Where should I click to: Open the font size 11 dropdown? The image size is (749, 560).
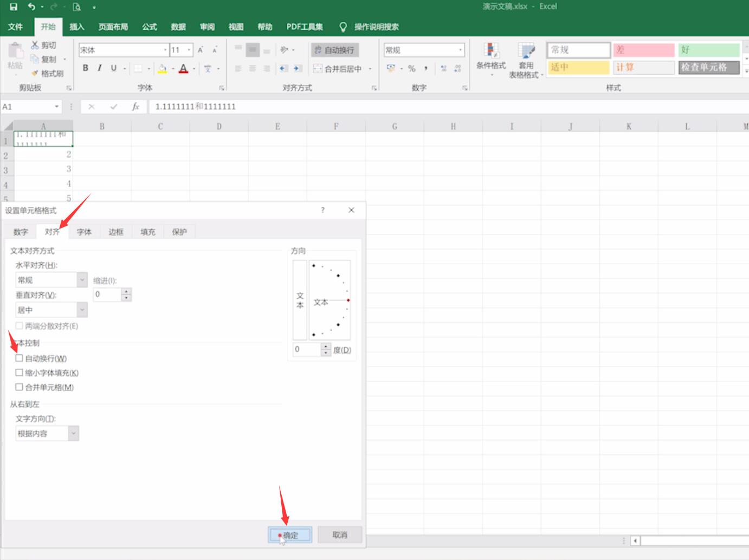click(x=189, y=50)
